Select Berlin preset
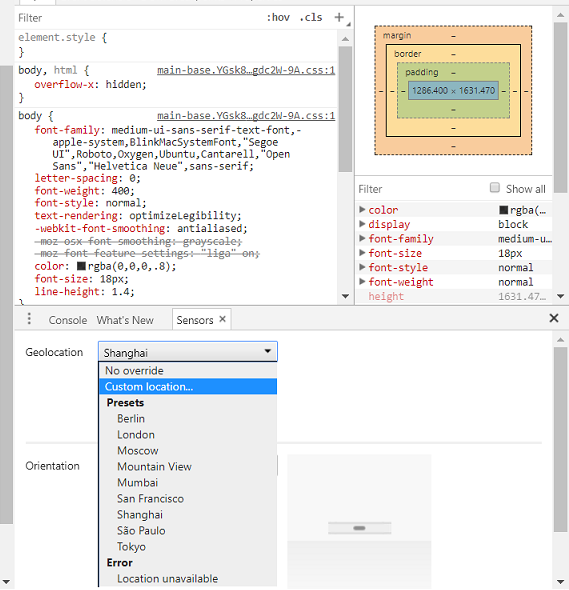This screenshot has width=569, height=590. (x=188, y=418)
